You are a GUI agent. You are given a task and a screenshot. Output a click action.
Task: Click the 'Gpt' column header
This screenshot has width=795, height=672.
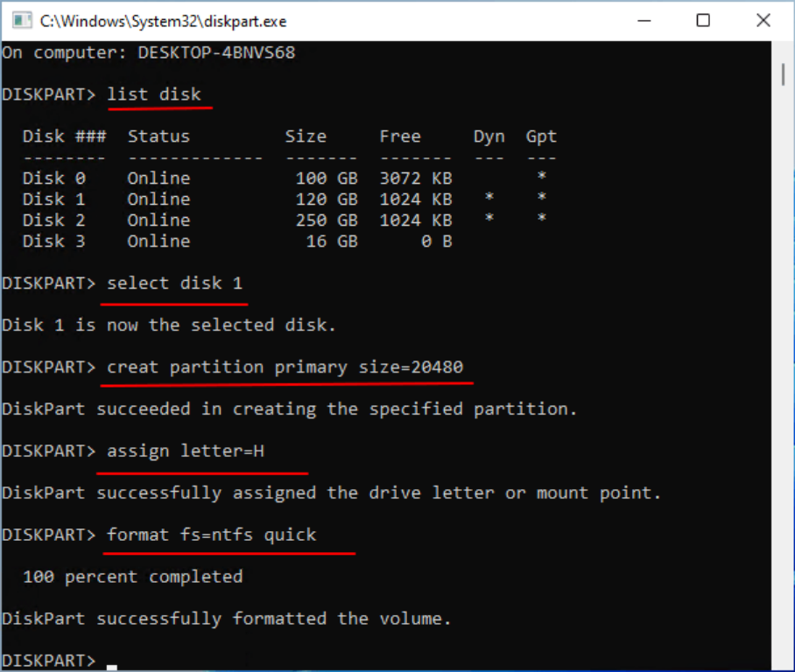[541, 136]
